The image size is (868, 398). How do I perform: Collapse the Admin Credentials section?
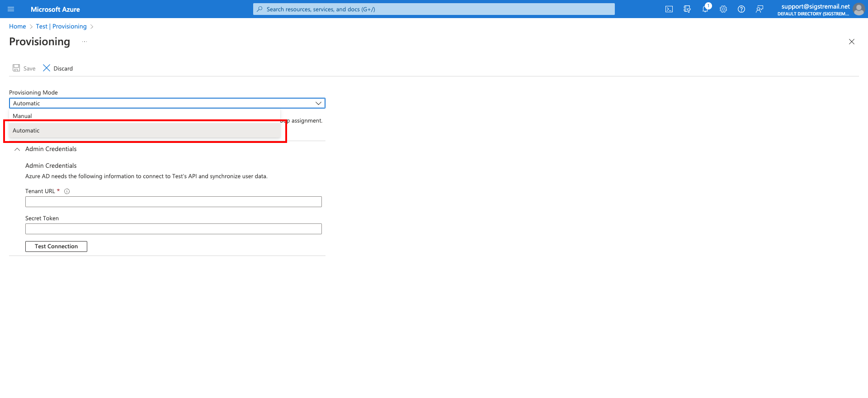point(17,149)
